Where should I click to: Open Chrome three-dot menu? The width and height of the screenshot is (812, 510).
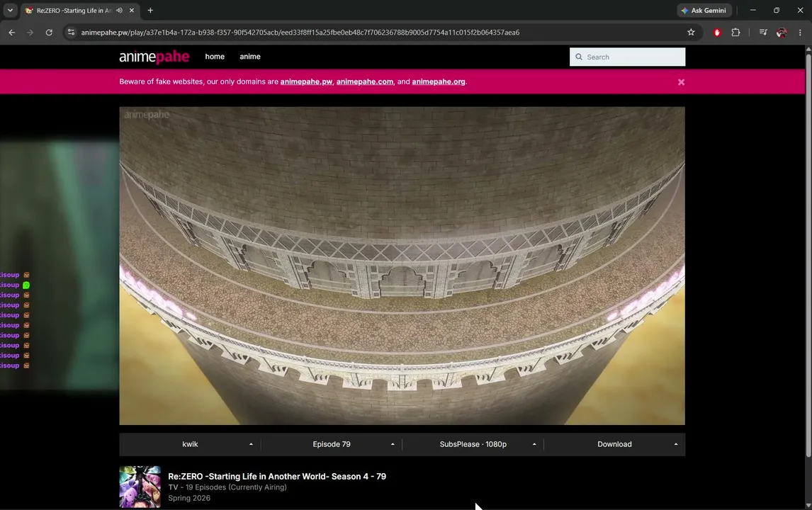800,32
